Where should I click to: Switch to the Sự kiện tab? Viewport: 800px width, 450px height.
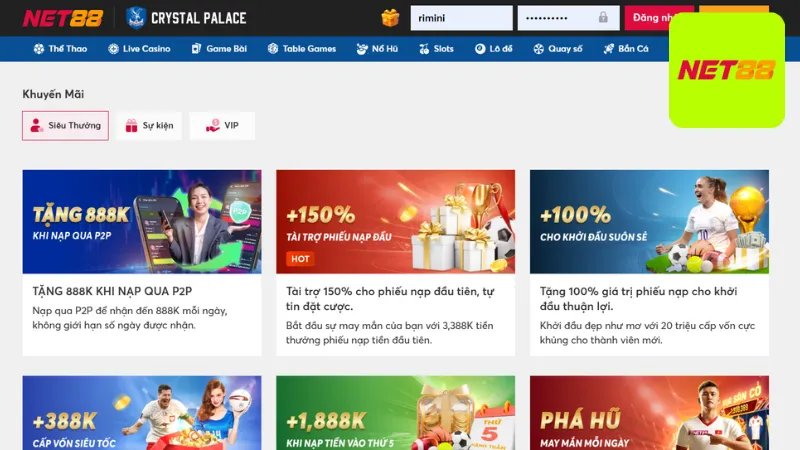pyautogui.click(x=149, y=126)
